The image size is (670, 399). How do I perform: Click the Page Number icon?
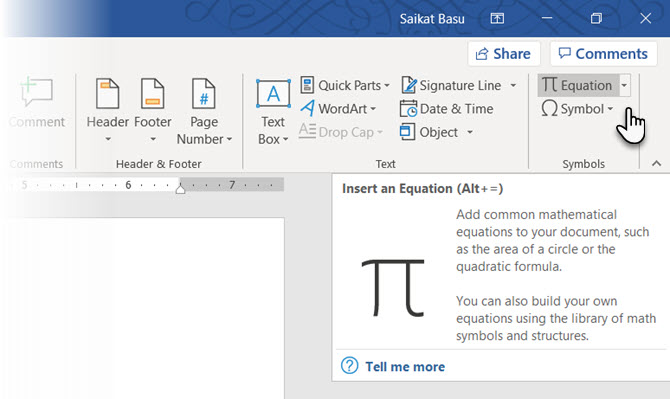pos(204,94)
